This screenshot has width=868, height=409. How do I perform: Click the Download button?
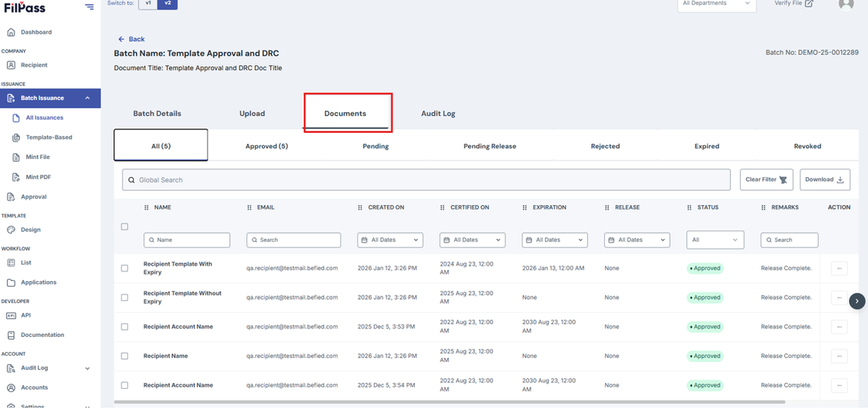pyautogui.click(x=825, y=180)
